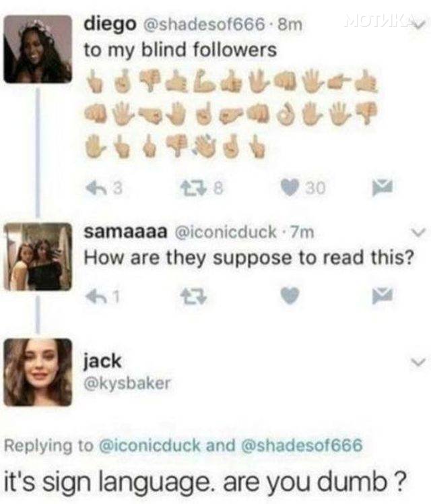Send diego's tweet via direct message
This screenshot has height=504, width=431.
click(382, 188)
